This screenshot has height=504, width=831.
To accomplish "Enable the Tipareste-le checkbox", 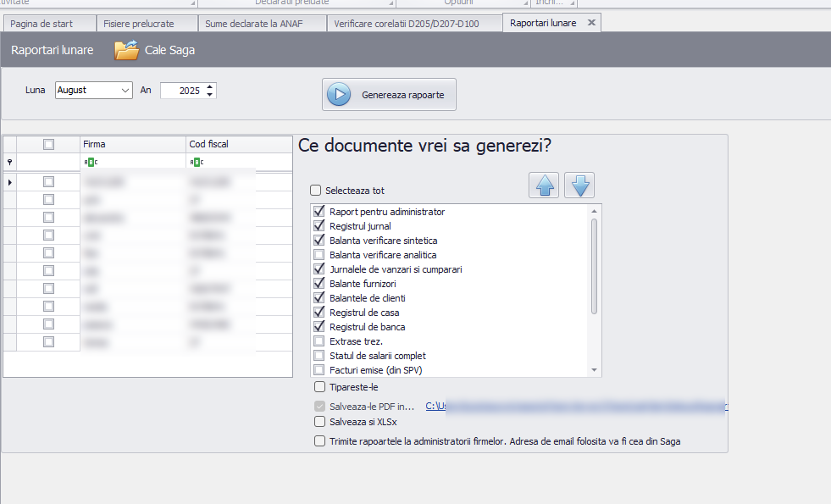I will 319,387.
